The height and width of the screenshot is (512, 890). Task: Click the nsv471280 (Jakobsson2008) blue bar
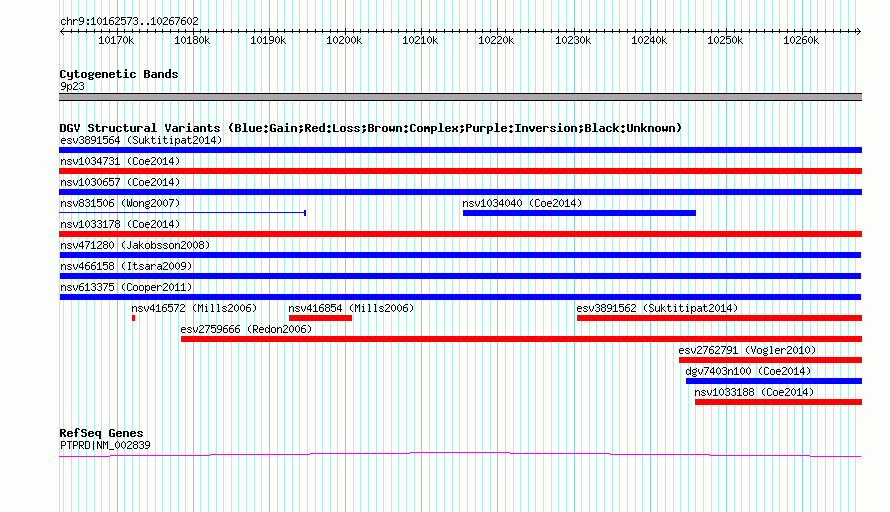click(x=460, y=255)
